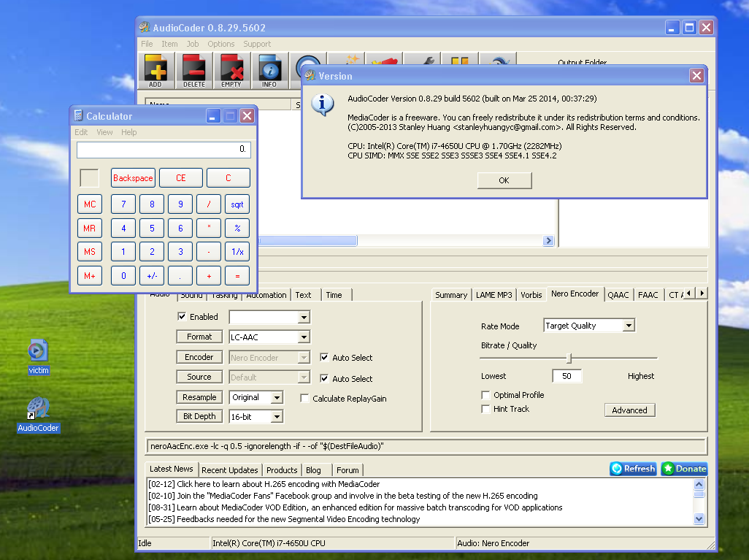Select the victim file icon on the desktop
The width and height of the screenshot is (749, 560).
38,356
